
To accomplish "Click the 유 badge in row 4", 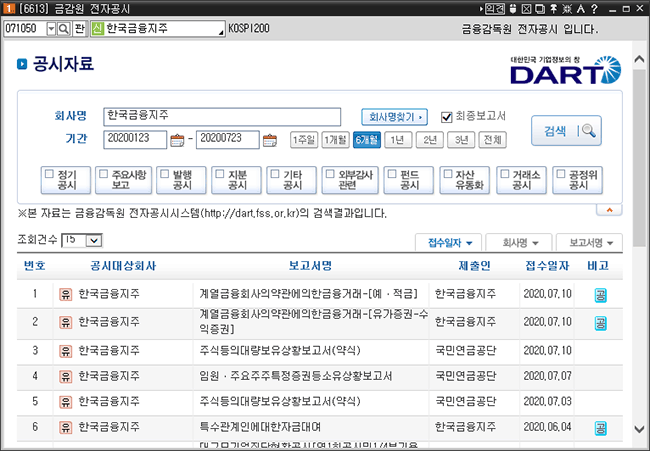I will 65,376.
